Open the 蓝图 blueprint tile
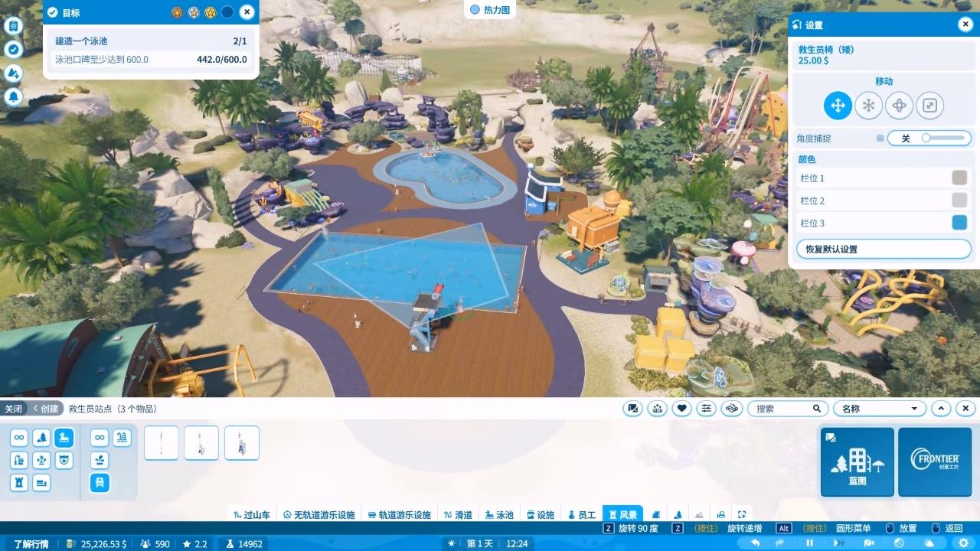This screenshot has width=980, height=551. 857,461
